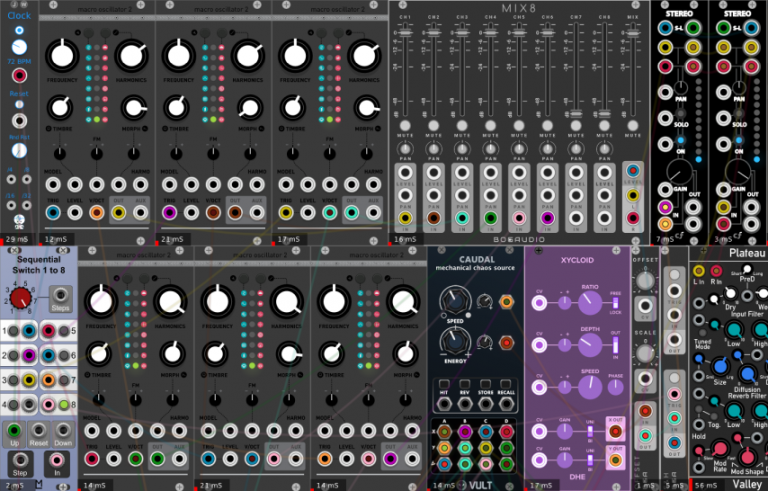Adjust the ENERGY knob on Caudal
Viewport: 768px width, 491px height.
[x=455, y=341]
